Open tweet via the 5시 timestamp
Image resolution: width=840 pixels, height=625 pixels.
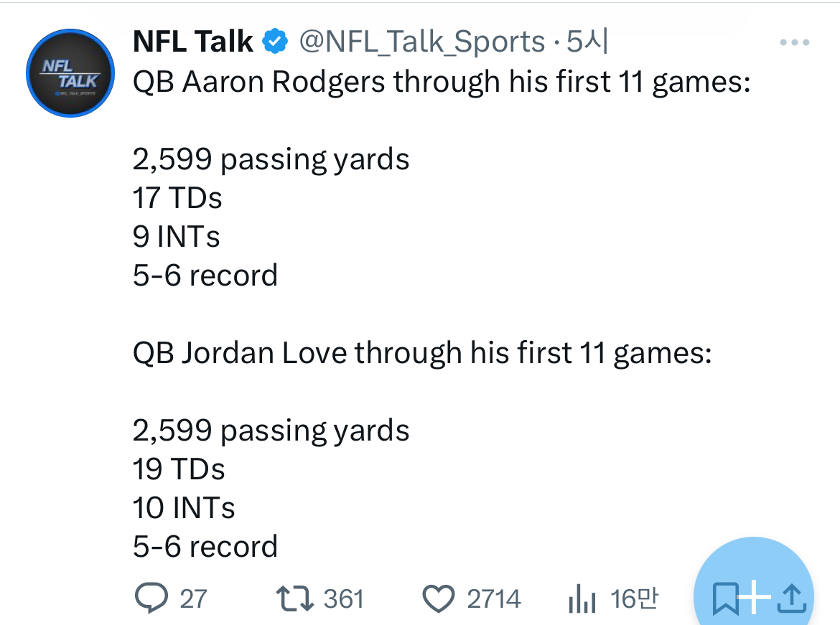tap(587, 42)
